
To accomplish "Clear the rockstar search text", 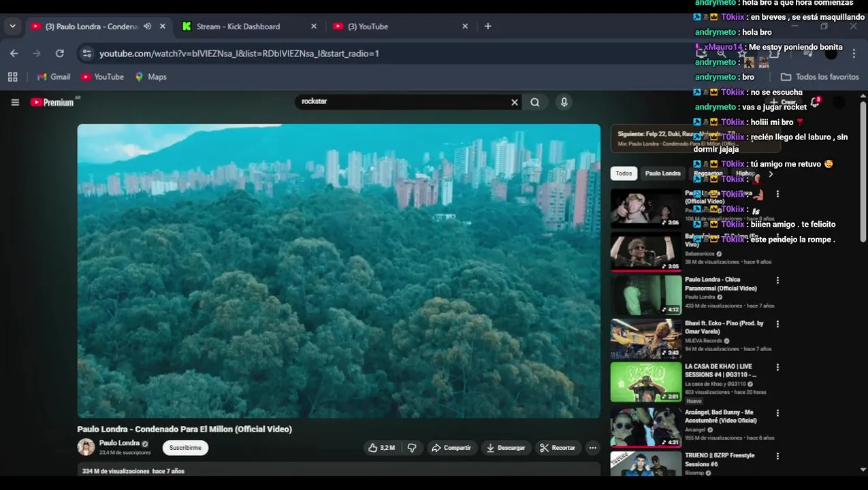I will pos(515,102).
